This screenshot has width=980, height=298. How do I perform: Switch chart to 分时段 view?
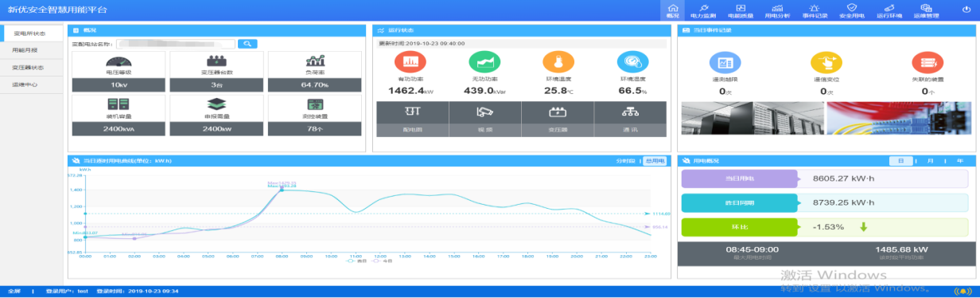coord(624,161)
